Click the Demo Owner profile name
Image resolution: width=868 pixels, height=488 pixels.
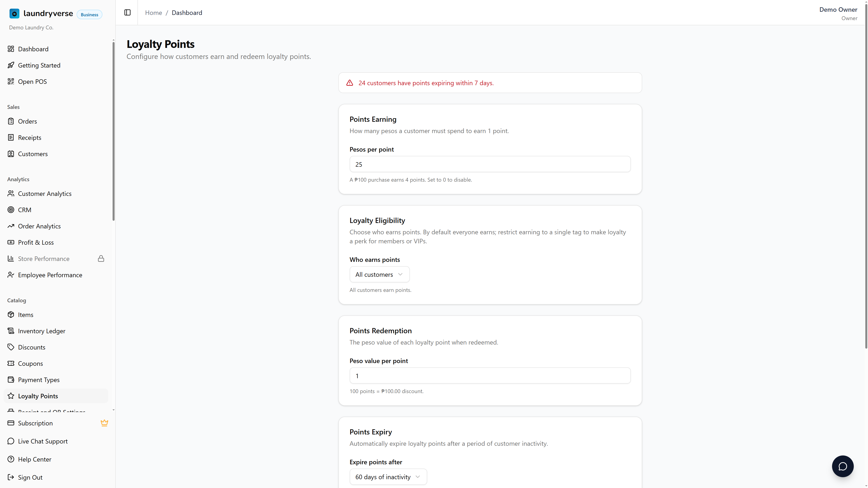tap(838, 9)
